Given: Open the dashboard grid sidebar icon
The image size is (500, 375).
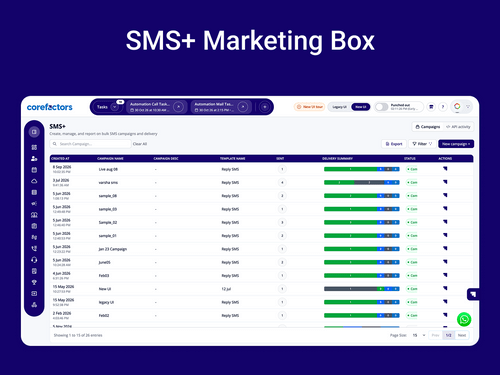Looking at the screenshot, I should point(34,147).
